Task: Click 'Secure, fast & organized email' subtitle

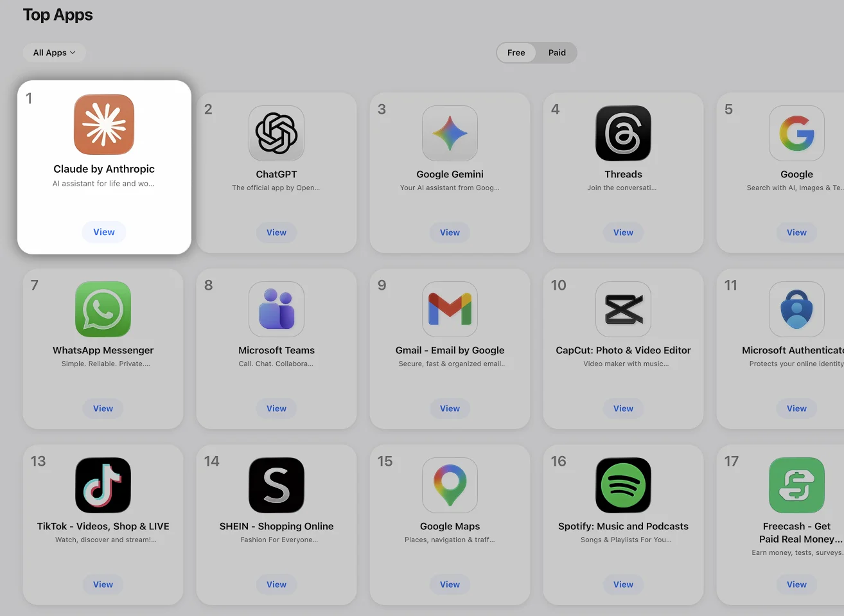Action: tap(452, 364)
